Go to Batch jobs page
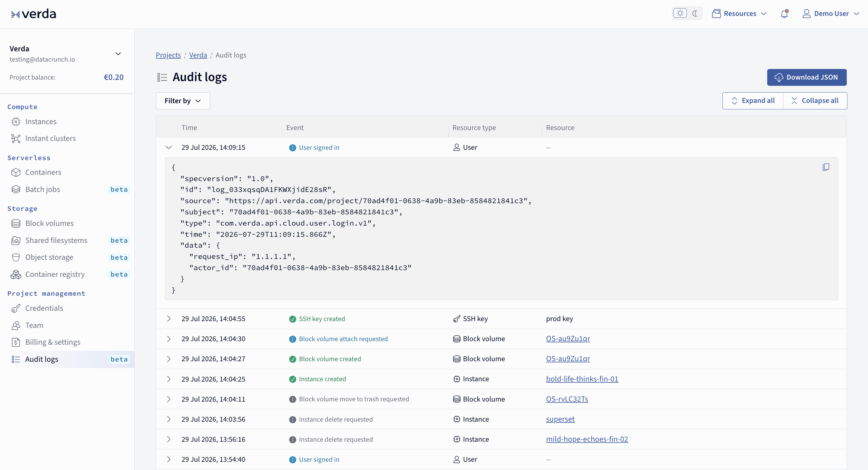 (42, 189)
